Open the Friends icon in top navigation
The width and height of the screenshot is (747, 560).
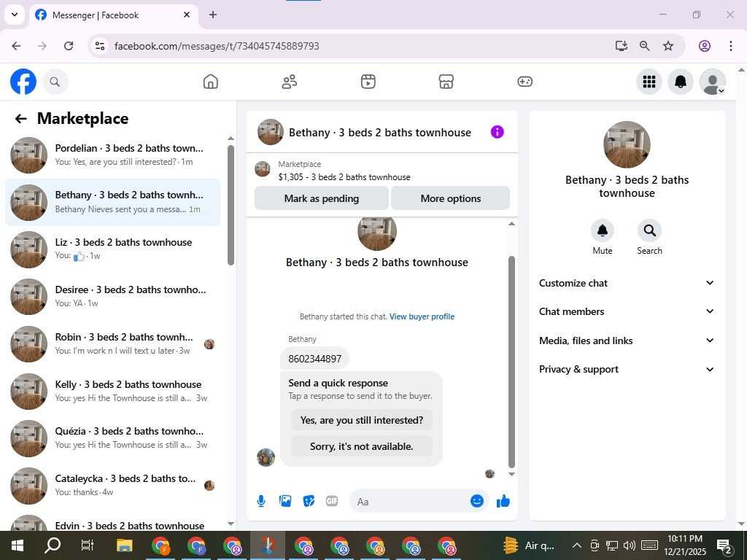tap(289, 82)
